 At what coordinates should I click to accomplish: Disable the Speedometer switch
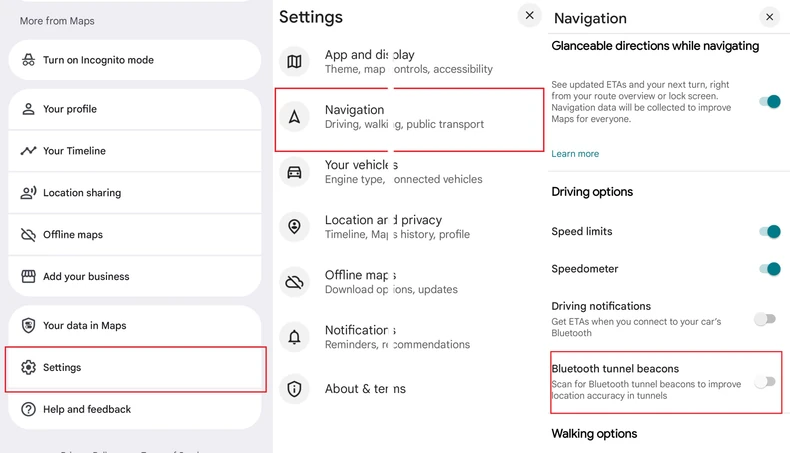coord(768,269)
